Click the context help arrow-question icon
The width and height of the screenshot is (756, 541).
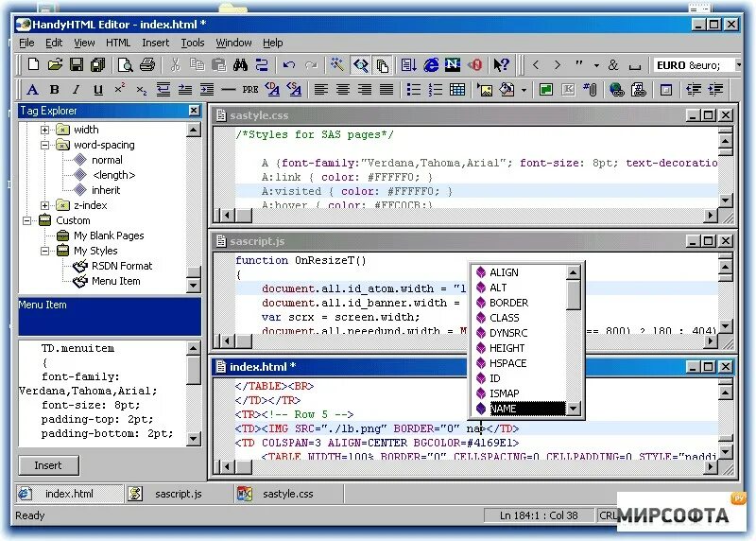point(502,64)
